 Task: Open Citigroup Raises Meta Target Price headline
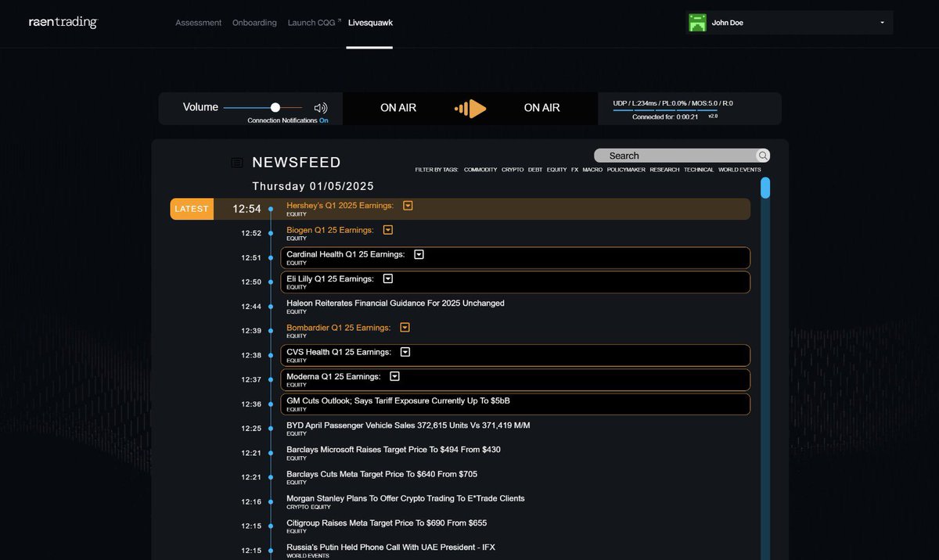(387, 522)
